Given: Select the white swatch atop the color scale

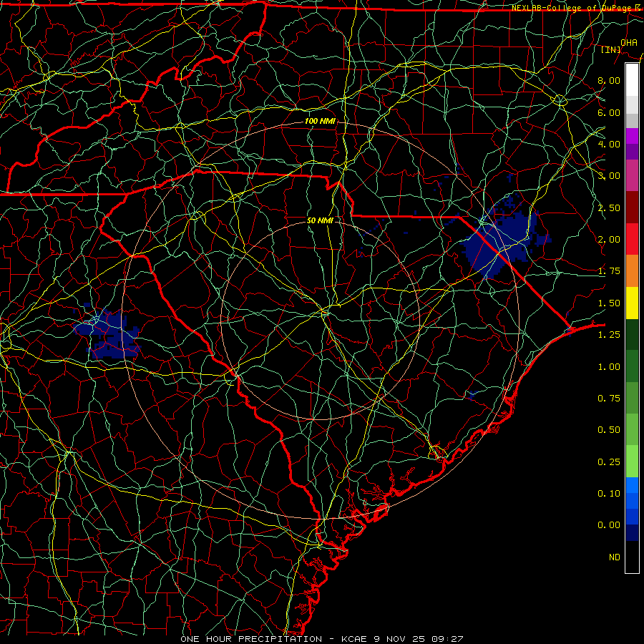Looking at the screenshot, I should pos(632,80).
